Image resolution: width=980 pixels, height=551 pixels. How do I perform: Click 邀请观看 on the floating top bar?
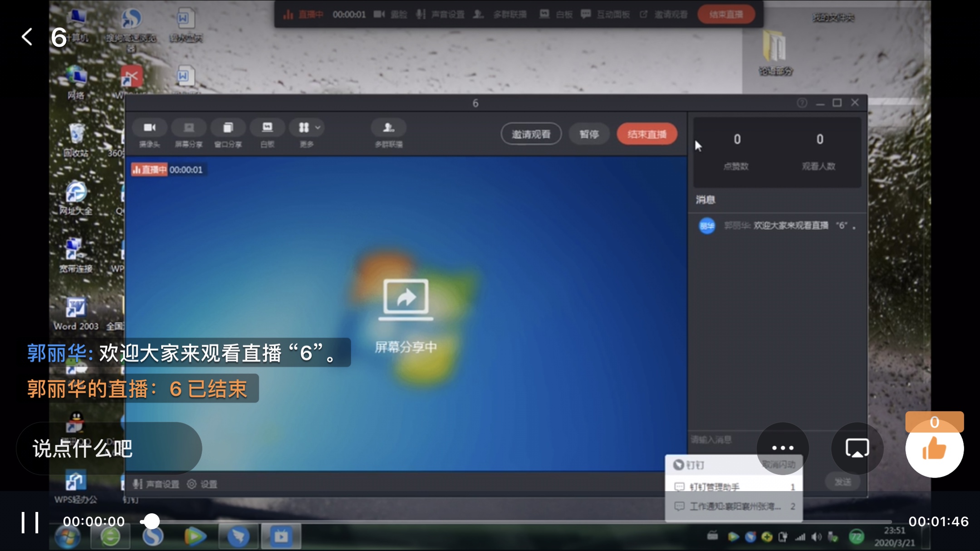[664, 15]
